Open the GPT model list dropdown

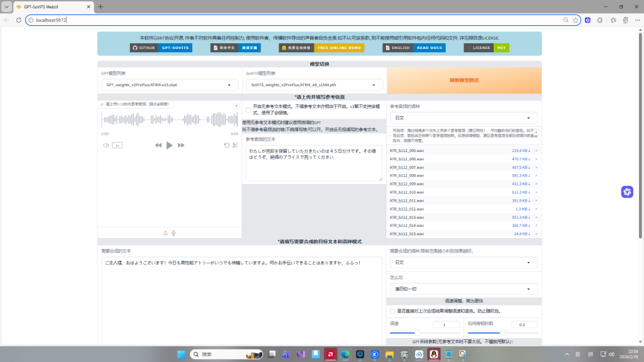click(x=169, y=85)
